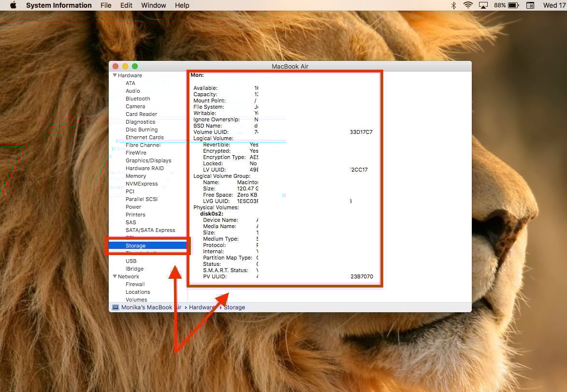Click the Bluetooth status icon
The width and height of the screenshot is (567, 392).
453,5
